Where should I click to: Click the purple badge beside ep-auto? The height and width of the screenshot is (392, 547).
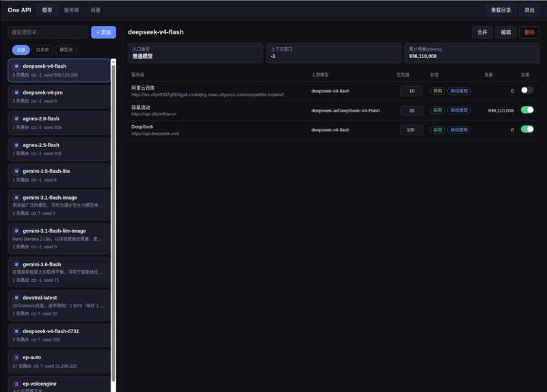16,357
